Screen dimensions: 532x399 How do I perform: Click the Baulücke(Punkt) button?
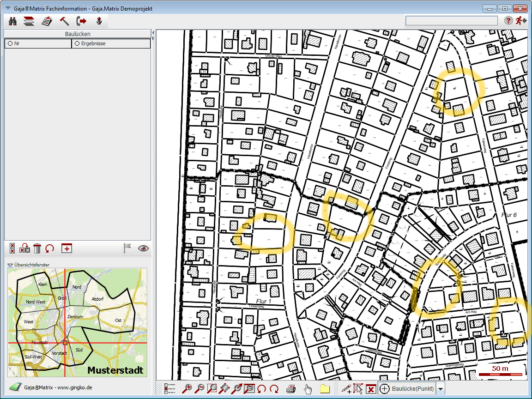[x=406, y=389]
